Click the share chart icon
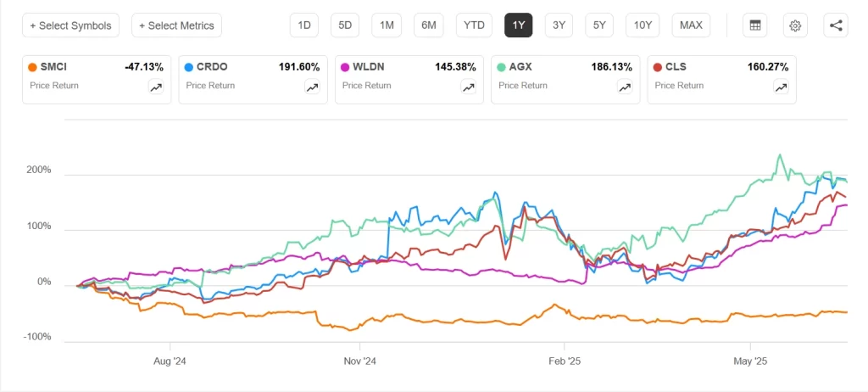The image size is (868, 392). pos(836,25)
